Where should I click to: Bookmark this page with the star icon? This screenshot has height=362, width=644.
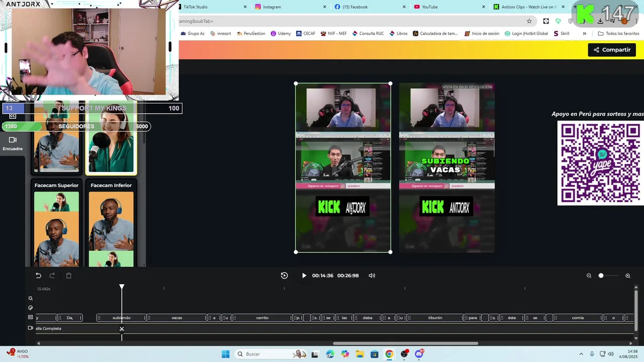click(x=529, y=21)
